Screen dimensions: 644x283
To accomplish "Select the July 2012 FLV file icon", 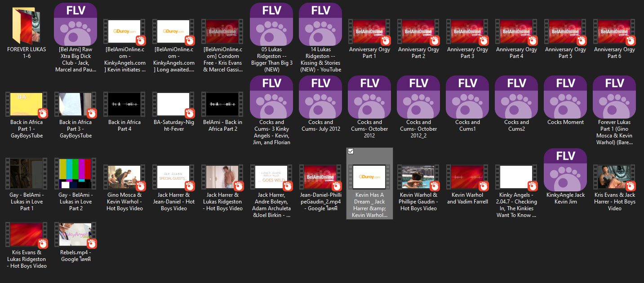I will [x=320, y=97].
